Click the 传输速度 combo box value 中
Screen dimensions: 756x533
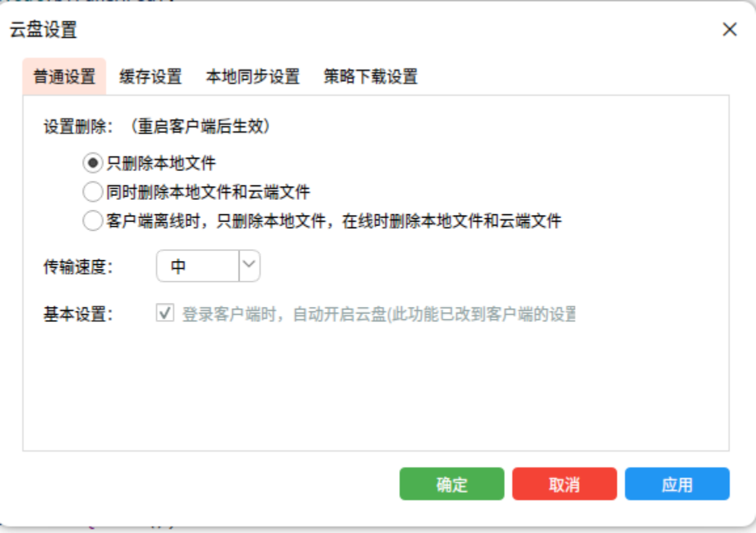tap(197, 266)
